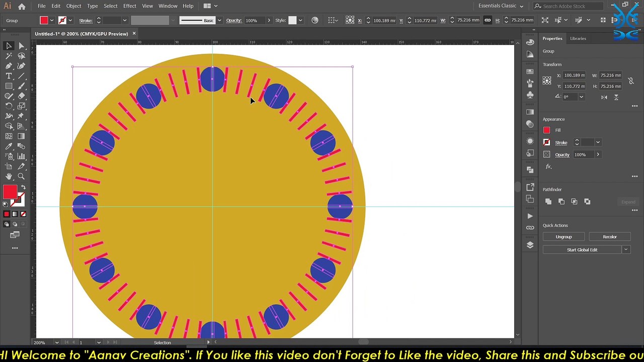Open the brush definition Basic dropdown

(x=219, y=21)
